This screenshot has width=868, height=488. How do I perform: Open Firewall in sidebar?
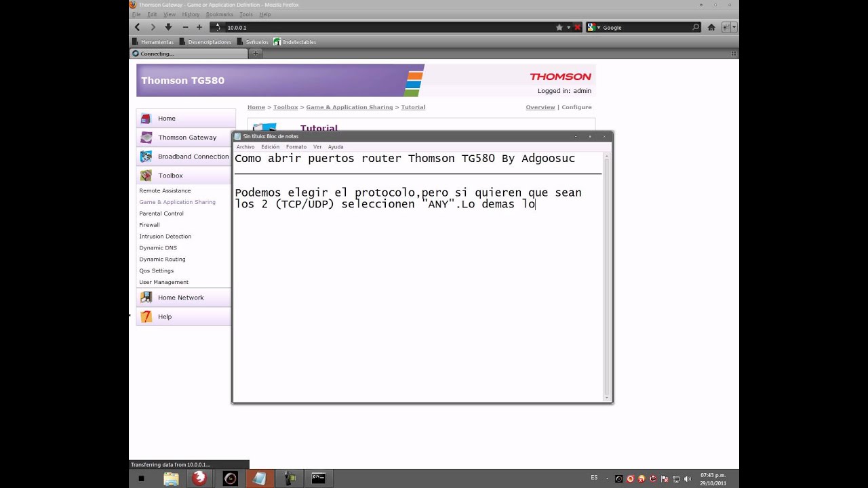149,225
